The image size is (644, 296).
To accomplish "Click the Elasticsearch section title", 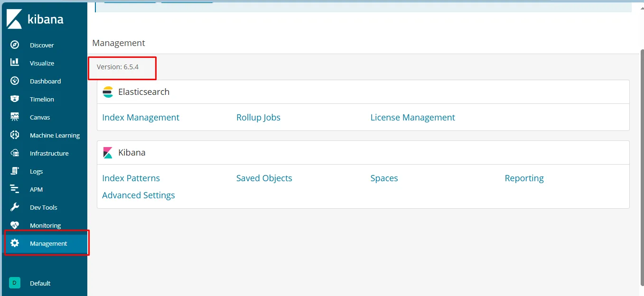I will pyautogui.click(x=144, y=92).
